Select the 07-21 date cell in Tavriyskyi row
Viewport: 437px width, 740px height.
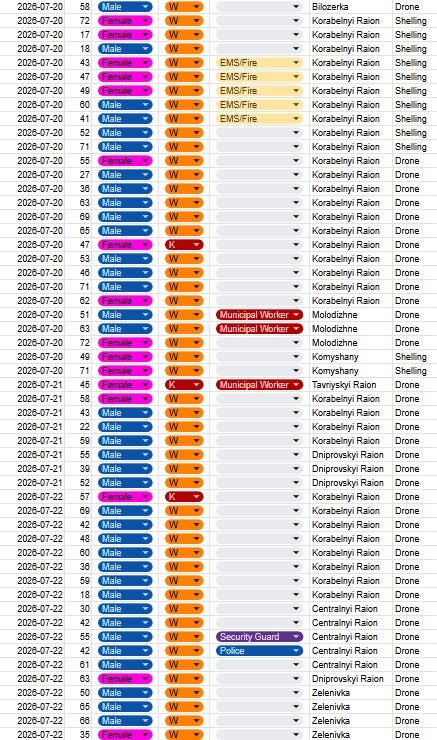click(33, 385)
